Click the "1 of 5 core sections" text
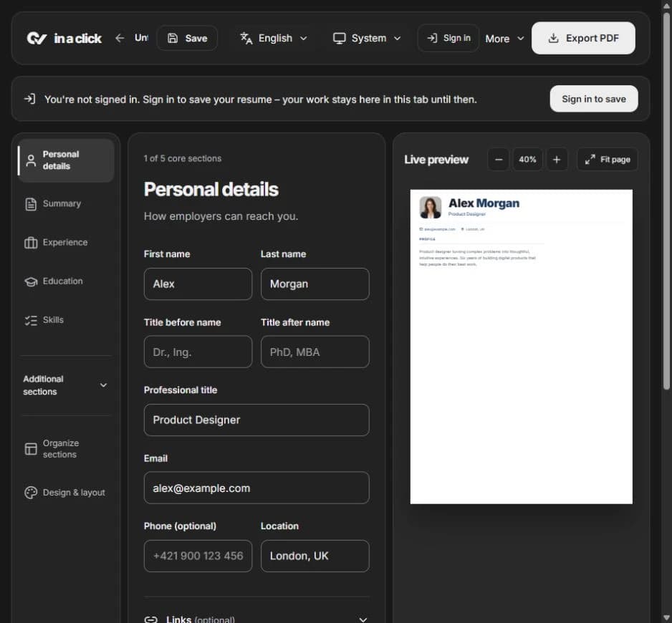672x623 pixels. (x=183, y=158)
